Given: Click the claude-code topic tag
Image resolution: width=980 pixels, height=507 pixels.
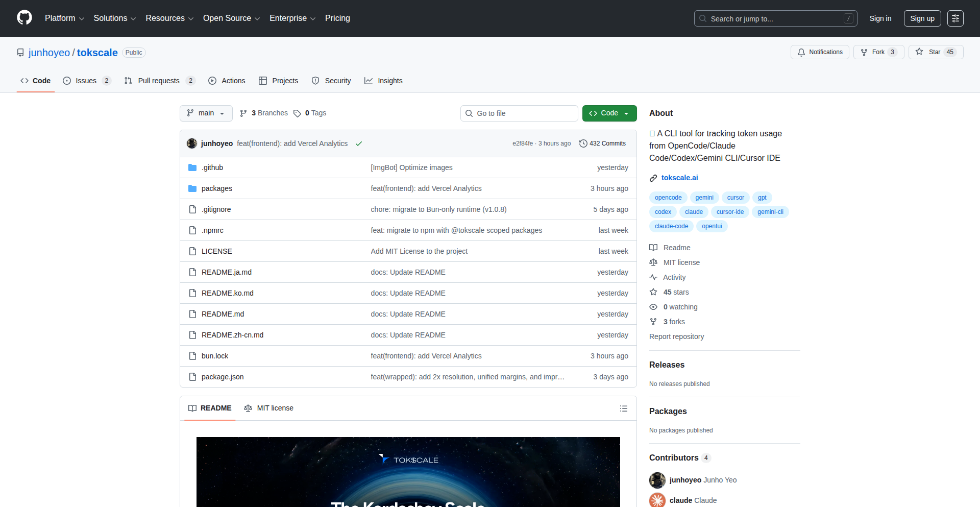Looking at the screenshot, I should [x=671, y=226].
